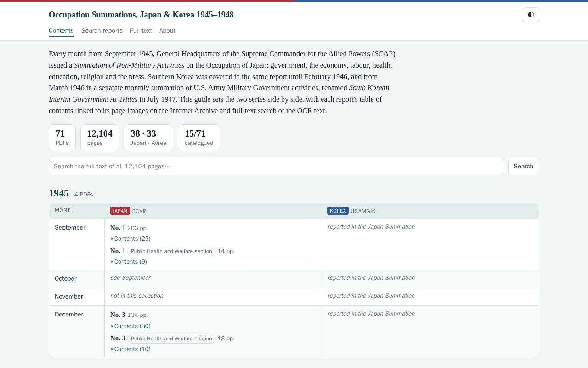Click the Public Health and Welfare section tag in December

point(171,339)
